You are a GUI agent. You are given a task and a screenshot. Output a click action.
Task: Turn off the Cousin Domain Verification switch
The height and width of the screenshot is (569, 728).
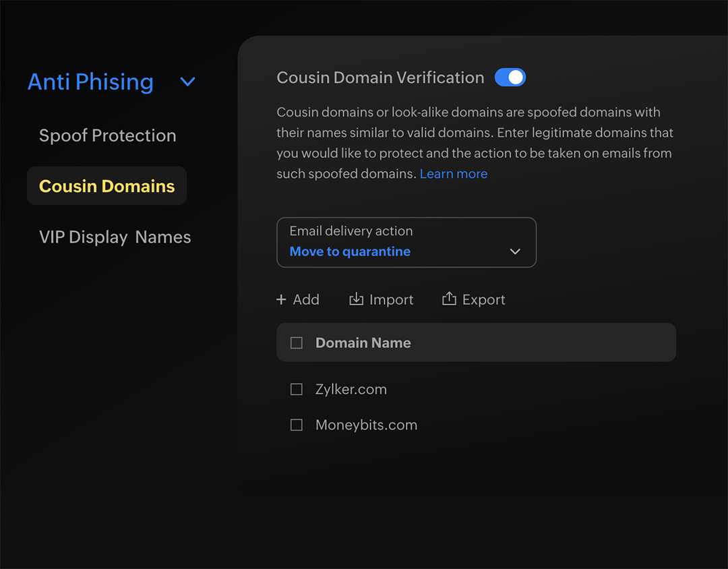[x=510, y=78]
